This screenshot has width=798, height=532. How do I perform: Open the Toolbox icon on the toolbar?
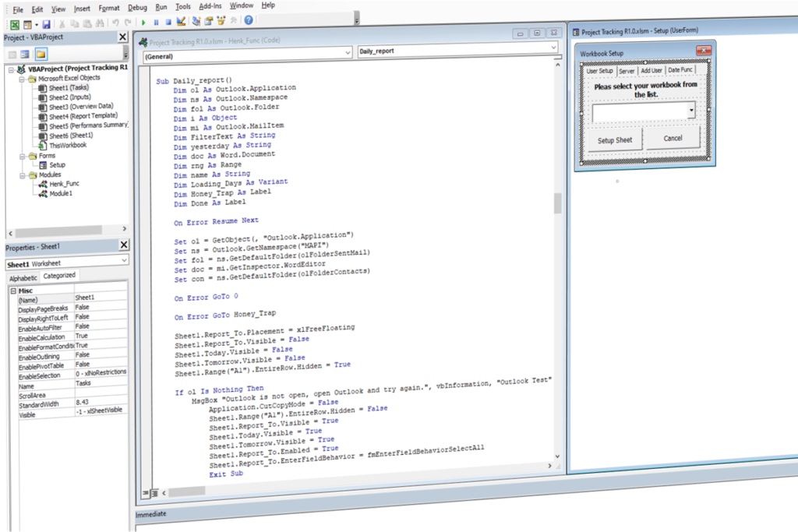(232, 21)
